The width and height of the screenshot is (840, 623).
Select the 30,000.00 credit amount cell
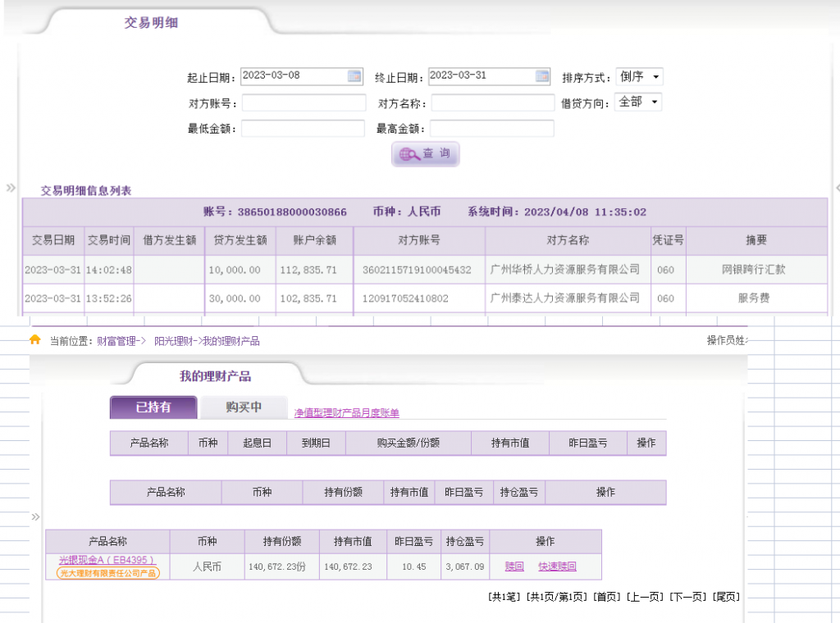pyautogui.click(x=240, y=298)
